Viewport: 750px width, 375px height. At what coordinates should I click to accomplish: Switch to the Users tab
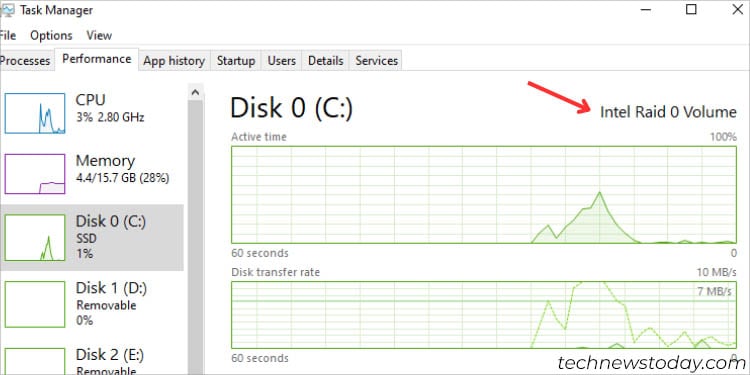coord(281,61)
